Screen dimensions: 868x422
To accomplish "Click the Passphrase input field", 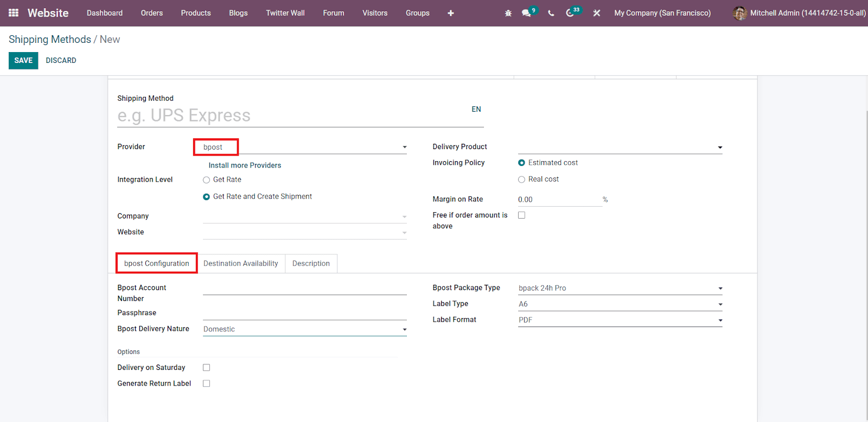I will click(x=305, y=313).
